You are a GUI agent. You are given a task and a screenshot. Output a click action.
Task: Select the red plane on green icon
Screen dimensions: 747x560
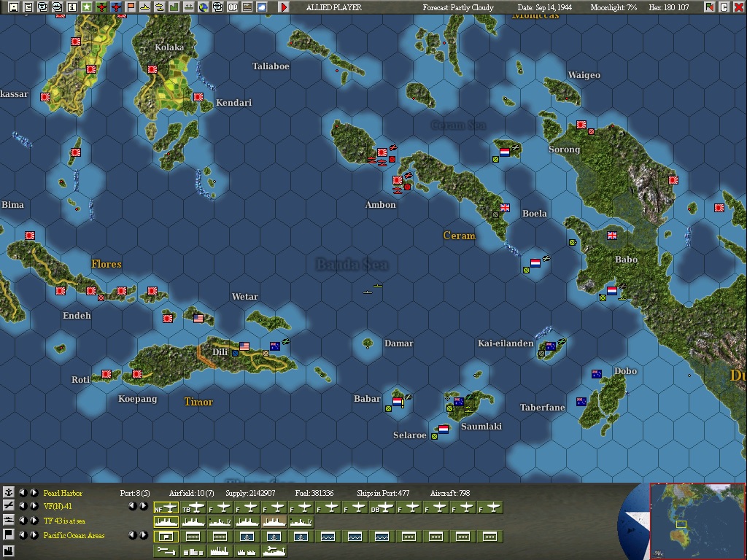[x=101, y=7]
